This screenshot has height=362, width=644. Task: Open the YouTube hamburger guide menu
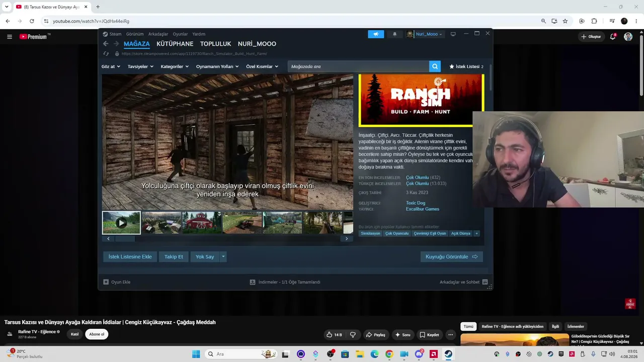[10, 37]
